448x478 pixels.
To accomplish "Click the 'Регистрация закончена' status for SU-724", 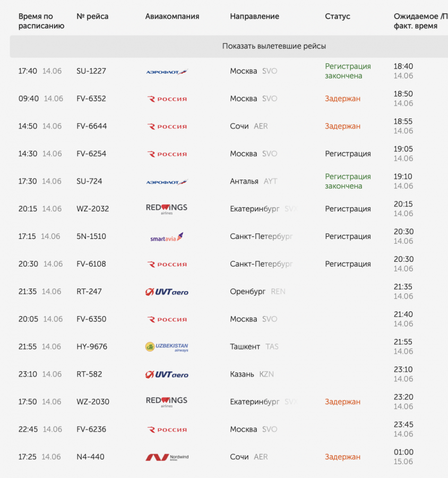I will pyautogui.click(x=348, y=181).
